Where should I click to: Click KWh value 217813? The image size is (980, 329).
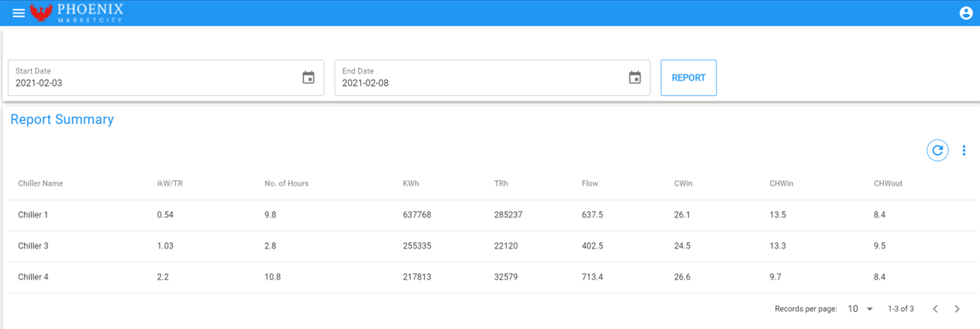[417, 276]
